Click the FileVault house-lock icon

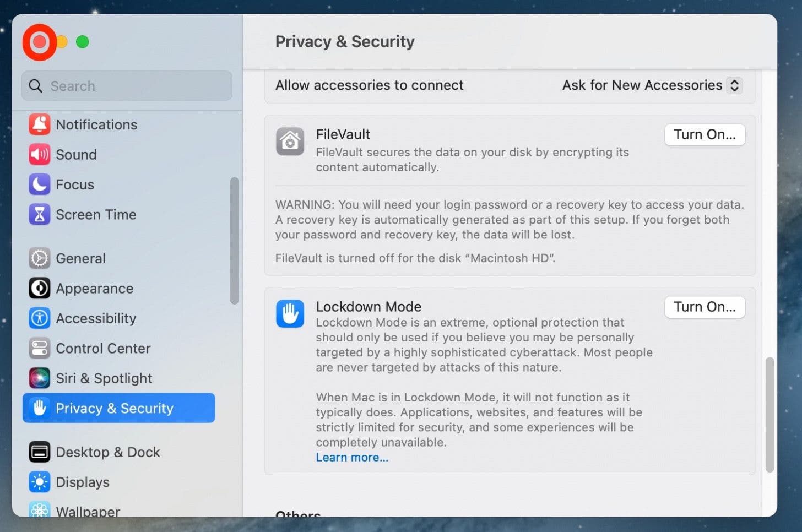click(x=290, y=142)
